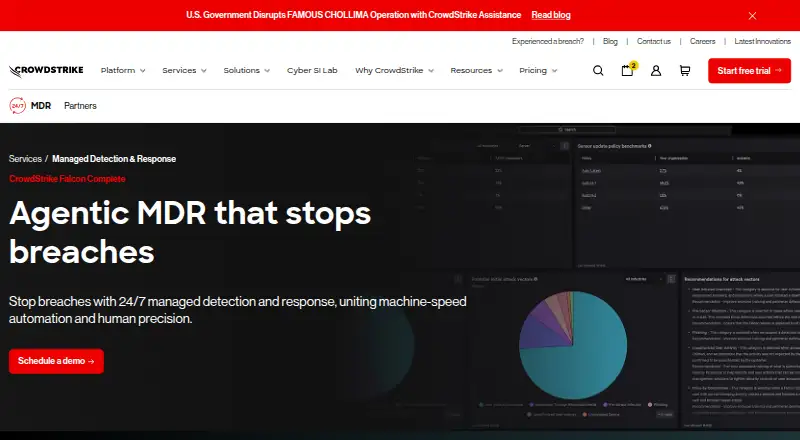Click the CrowdStrike falcon logo
This screenshot has height=440, width=800.
(x=46, y=71)
